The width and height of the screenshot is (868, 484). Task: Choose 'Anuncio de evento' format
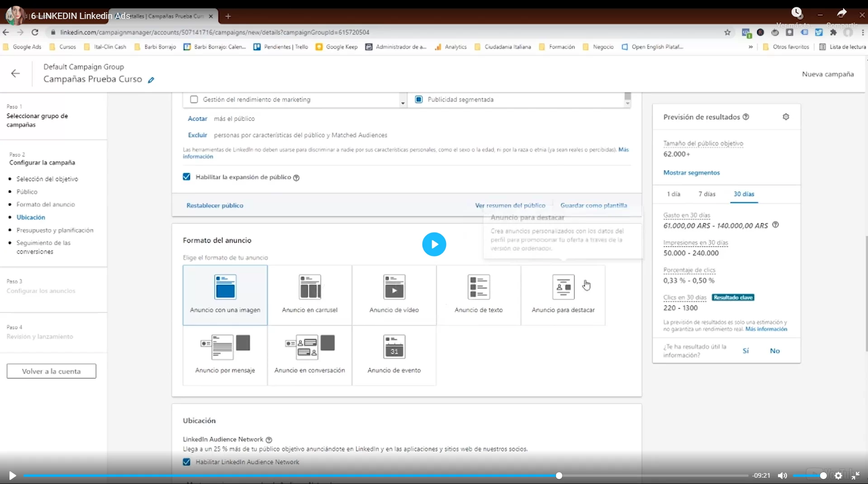point(394,355)
